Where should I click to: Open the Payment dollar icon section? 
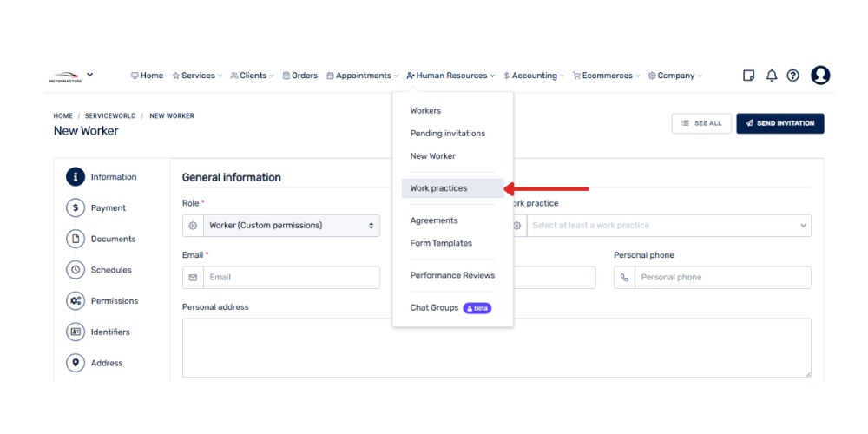76,208
